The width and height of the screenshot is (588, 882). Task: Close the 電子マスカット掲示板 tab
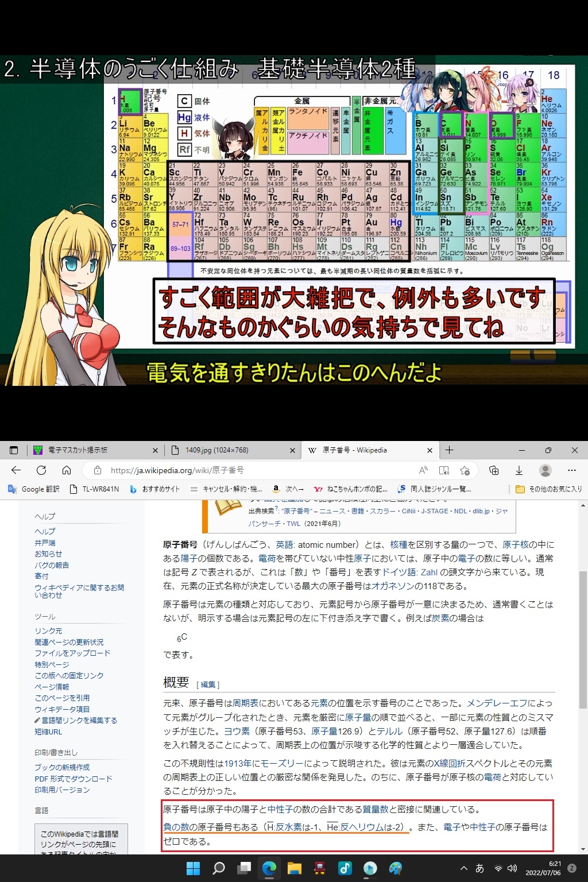pos(155,450)
